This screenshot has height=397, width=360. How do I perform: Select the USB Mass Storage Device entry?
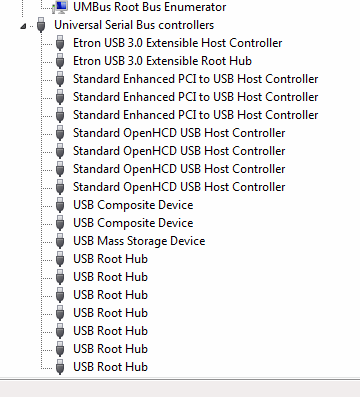(139, 241)
